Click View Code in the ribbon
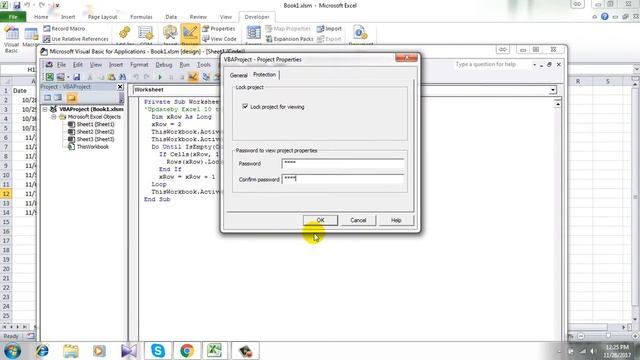This screenshot has height=360, width=640. (x=219, y=39)
